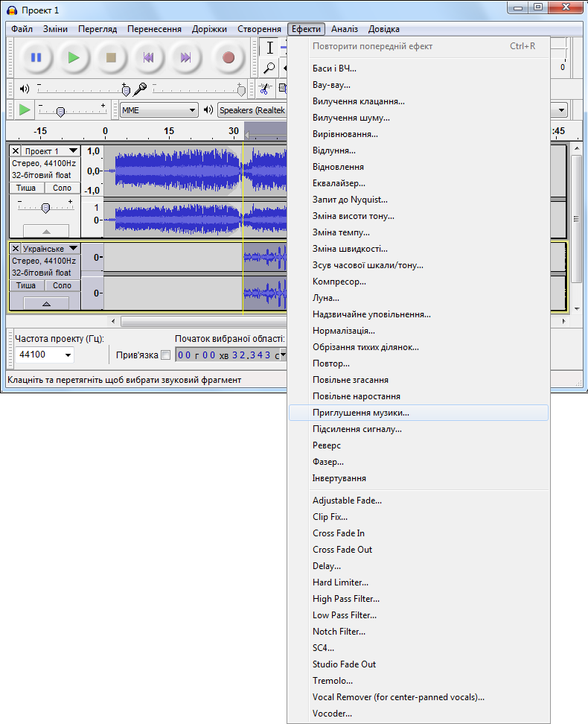The height and width of the screenshot is (724, 588).
Task: Mute the Проект 1 track using Тиша
Action: click(x=26, y=188)
